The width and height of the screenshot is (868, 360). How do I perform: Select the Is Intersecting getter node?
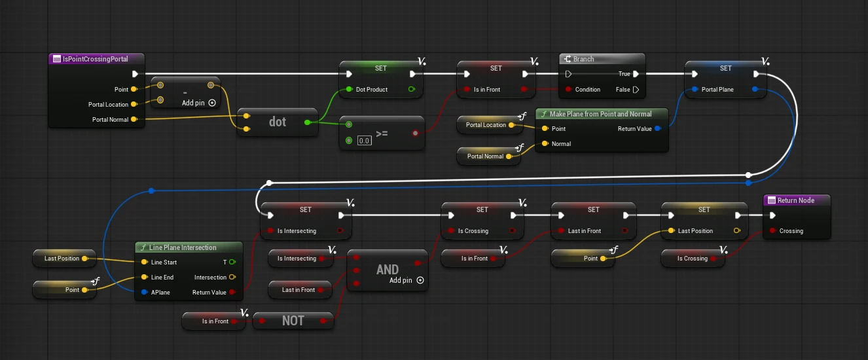pyautogui.click(x=302, y=259)
